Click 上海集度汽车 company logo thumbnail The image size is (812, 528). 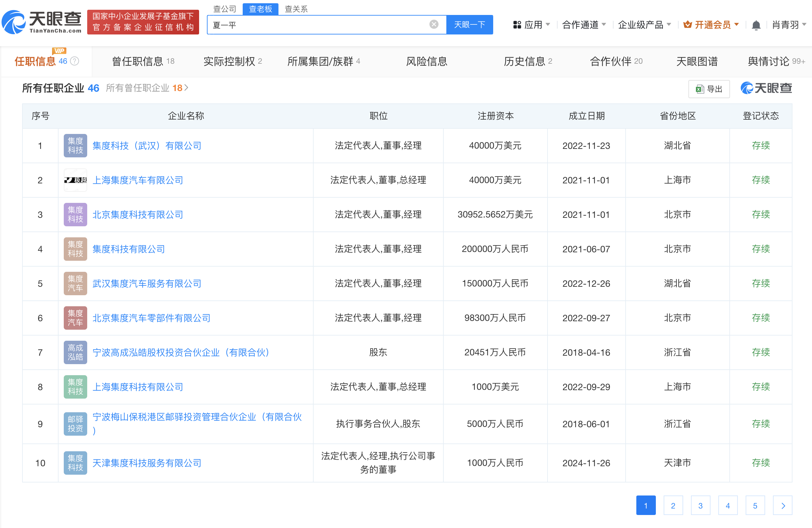point(75,180)
